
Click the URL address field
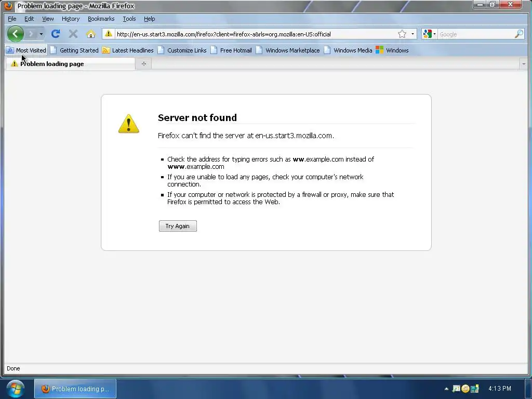255,34
